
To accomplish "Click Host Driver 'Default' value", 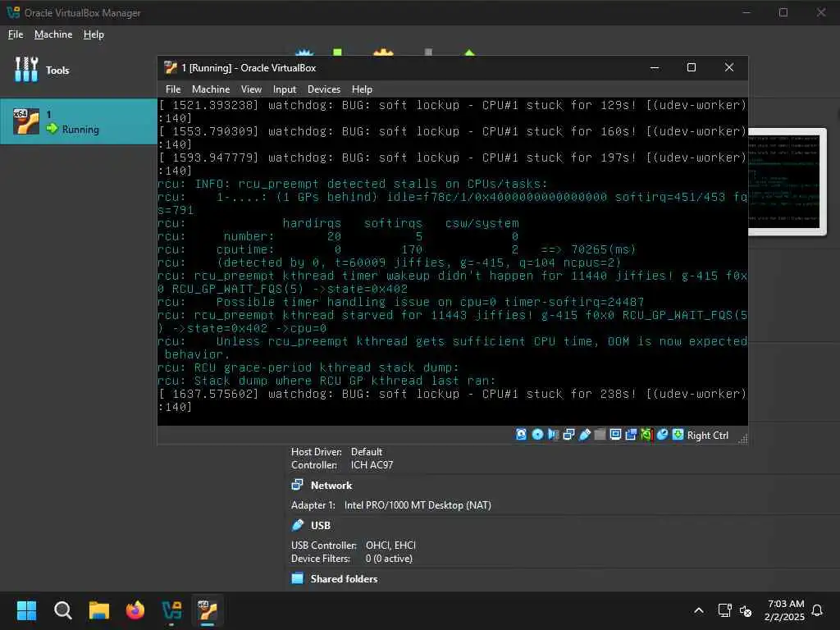I will (367, 452).
